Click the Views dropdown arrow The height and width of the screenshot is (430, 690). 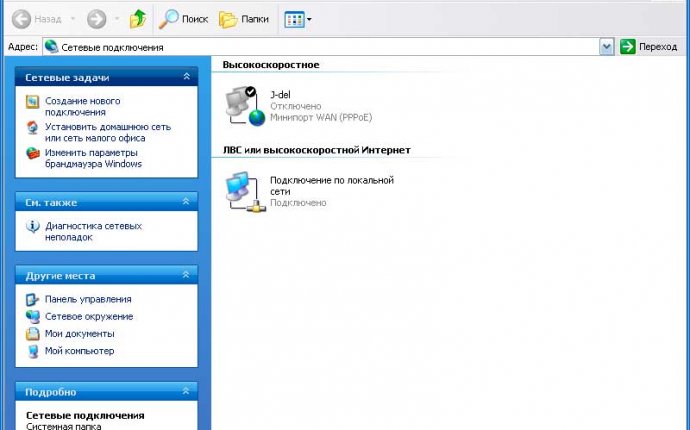309,19
